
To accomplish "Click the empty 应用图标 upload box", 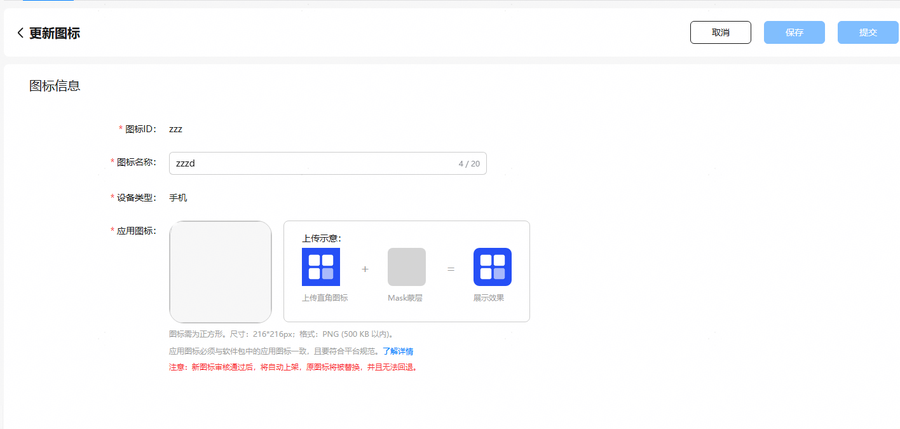I will click(220, 271).
